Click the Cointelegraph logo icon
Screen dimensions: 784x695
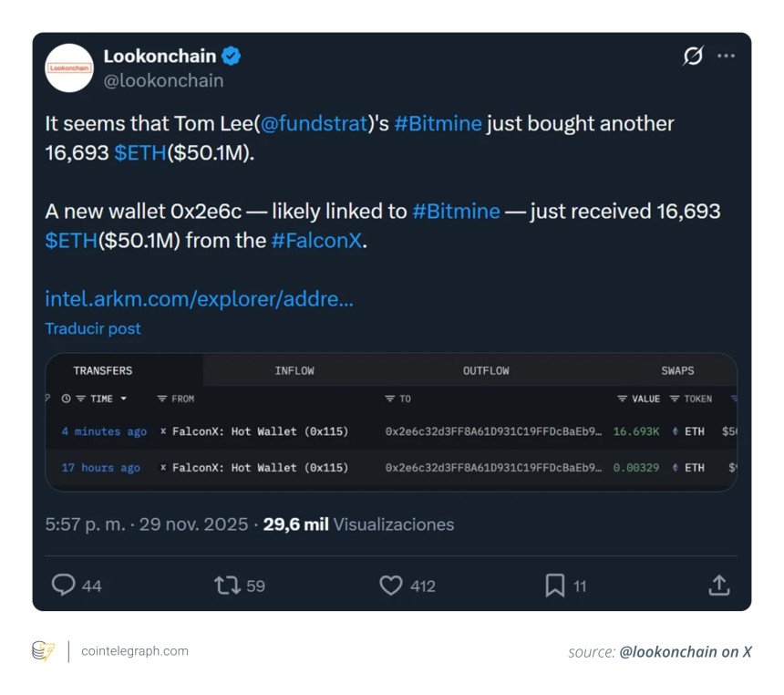pyautogui.click(x=43, y=650)
